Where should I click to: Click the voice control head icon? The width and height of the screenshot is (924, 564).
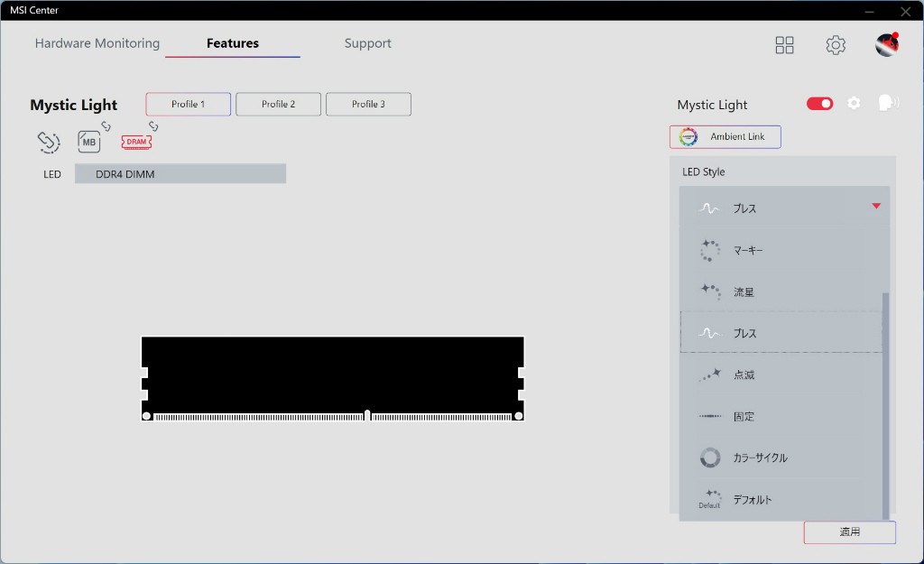(888, 103)
